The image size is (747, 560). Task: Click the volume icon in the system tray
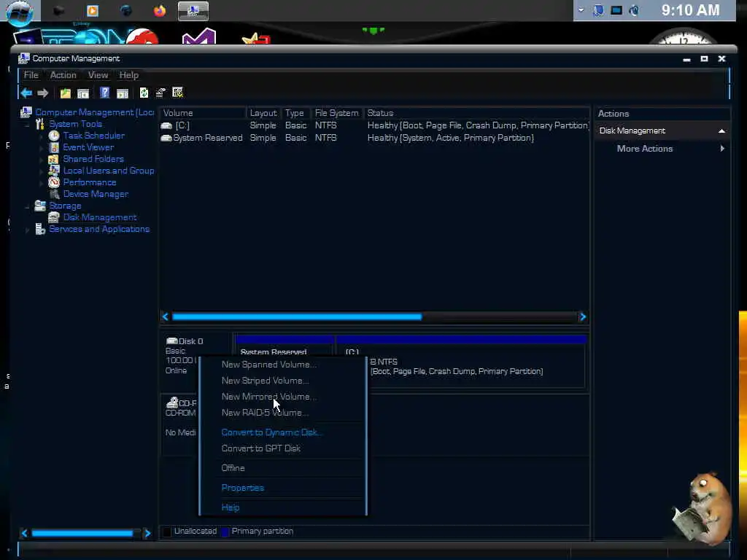[634, 10]
